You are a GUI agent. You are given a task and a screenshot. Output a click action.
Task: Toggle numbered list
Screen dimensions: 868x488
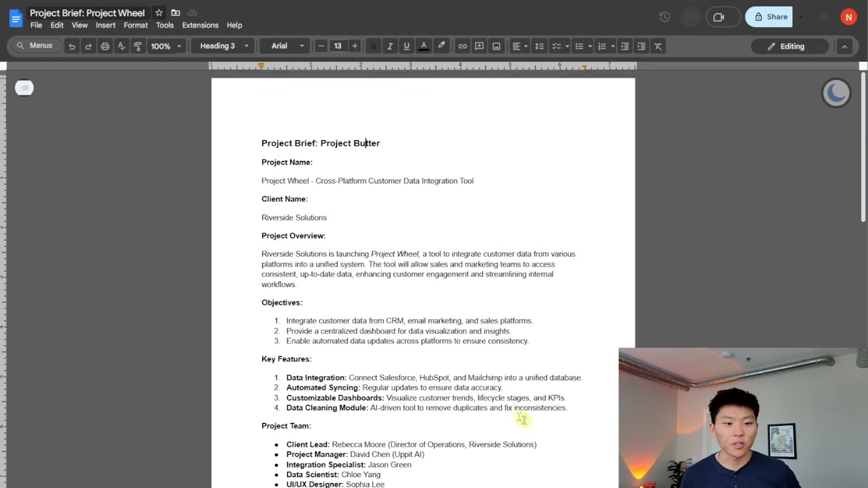pyautogui.click(x=602, y=46)
